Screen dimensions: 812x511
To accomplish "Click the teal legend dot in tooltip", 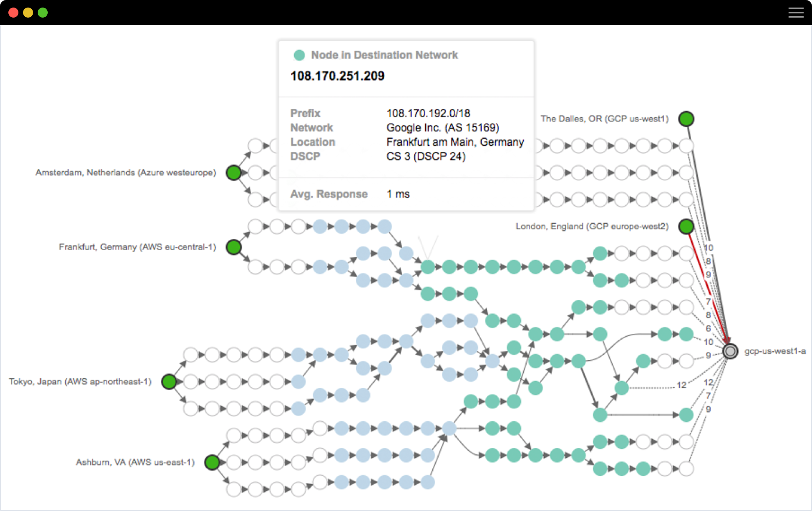I will coord(299,55).
